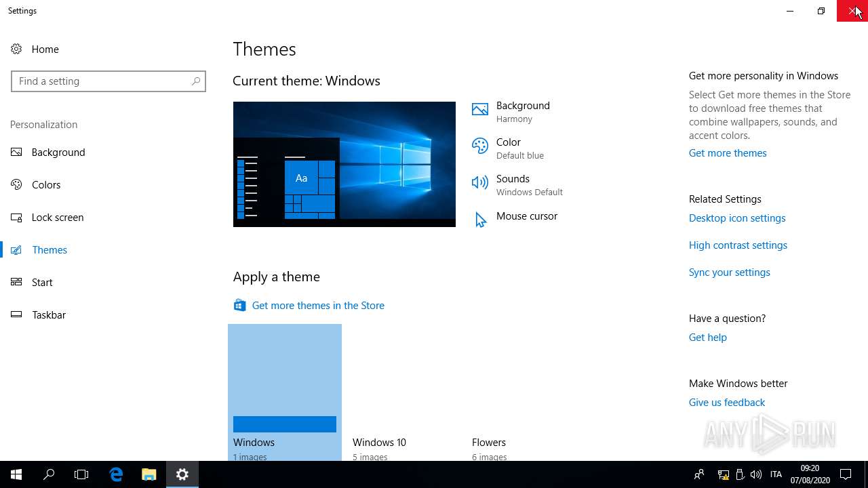Click the search magnifier in Find a setting

196,81
